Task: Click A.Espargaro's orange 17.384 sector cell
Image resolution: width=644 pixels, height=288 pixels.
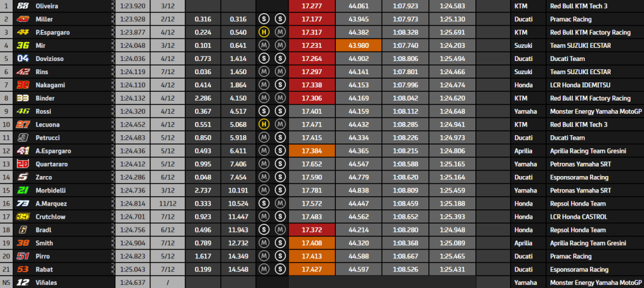Action: click(x=312, y=151)
